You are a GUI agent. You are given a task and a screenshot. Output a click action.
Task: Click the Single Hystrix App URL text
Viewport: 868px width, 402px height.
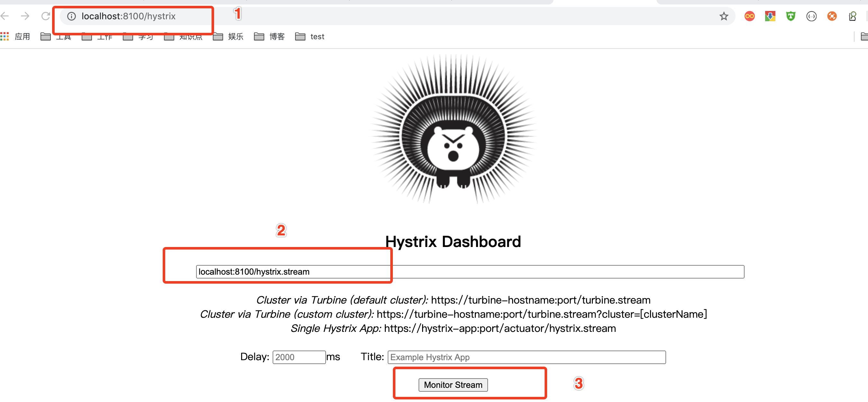500,328
